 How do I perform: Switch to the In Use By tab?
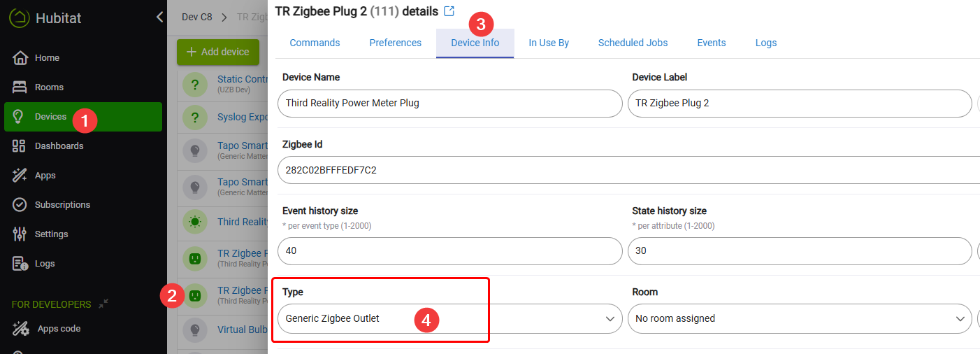(x=549, y=43)
